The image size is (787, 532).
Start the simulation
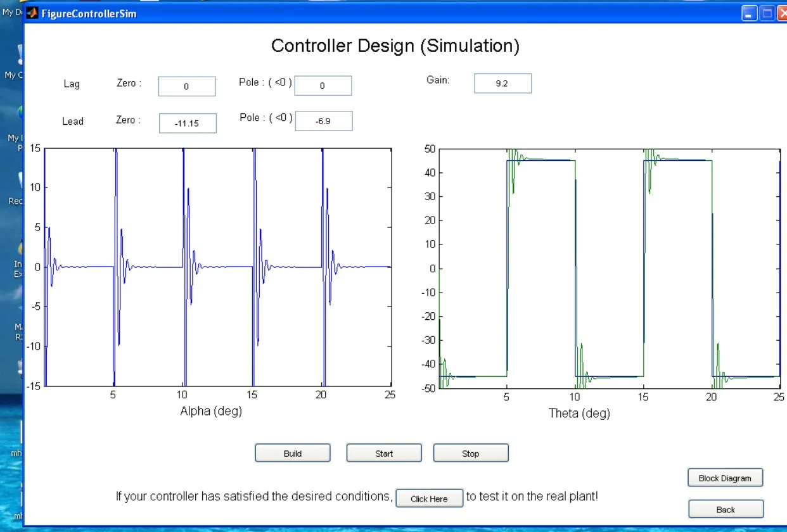[x=383, y=453]
